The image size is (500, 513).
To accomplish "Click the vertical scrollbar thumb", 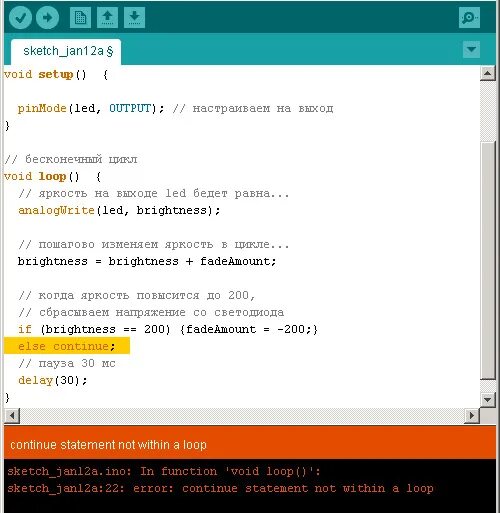I will [x=488, y=260].
